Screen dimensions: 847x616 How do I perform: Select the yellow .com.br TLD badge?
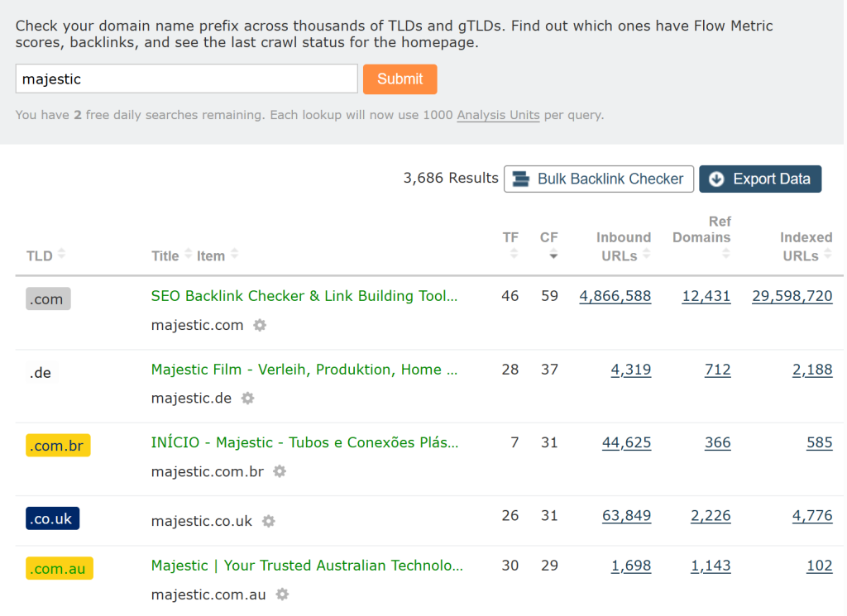point(57,446)
